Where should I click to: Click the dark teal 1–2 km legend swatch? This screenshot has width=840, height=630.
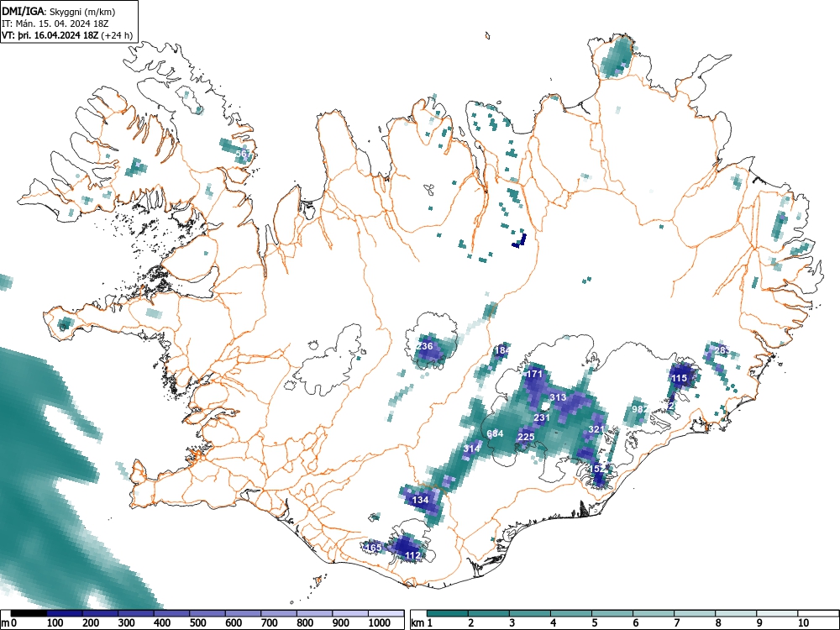tap(448, 613)
